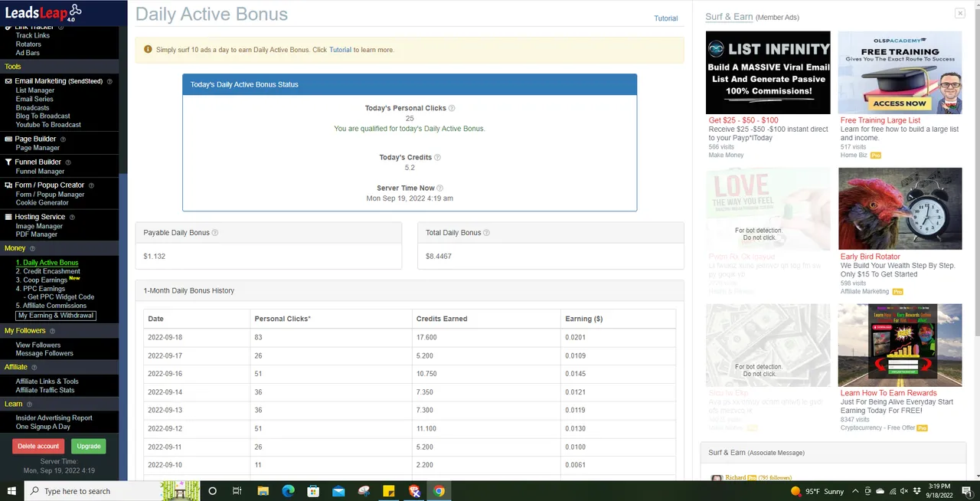Click the OLSP Academy Free Training image
The width and height of the screenshot is (980, 501).
(900, 73)
